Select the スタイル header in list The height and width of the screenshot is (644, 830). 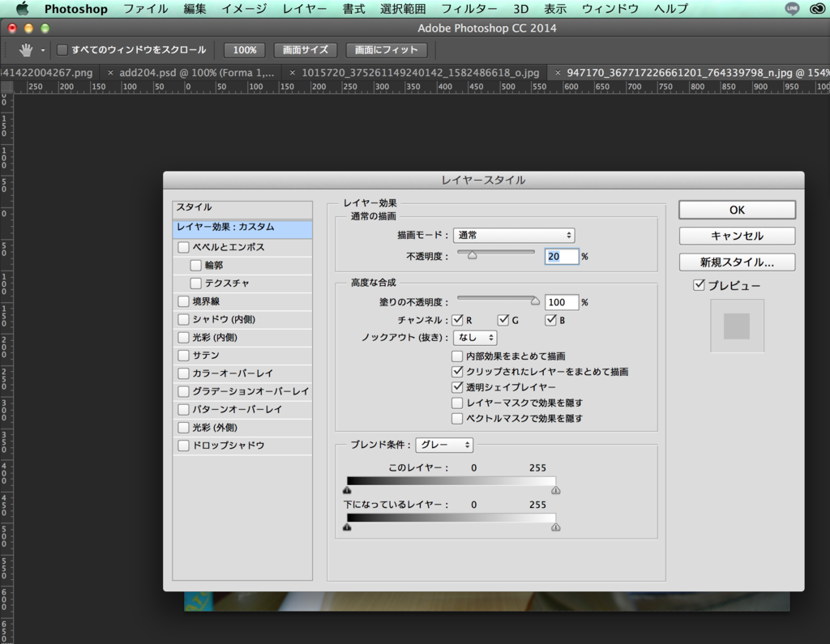click(242, 208)
